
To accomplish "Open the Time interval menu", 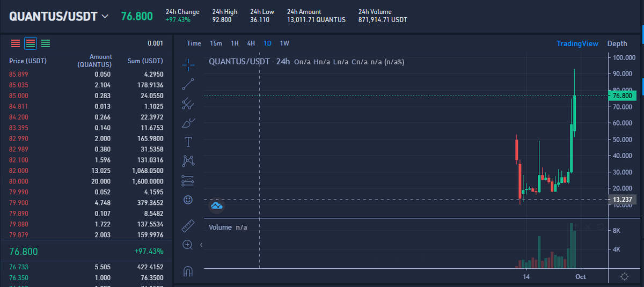I will pyautogui.click(x=194, y=43).
